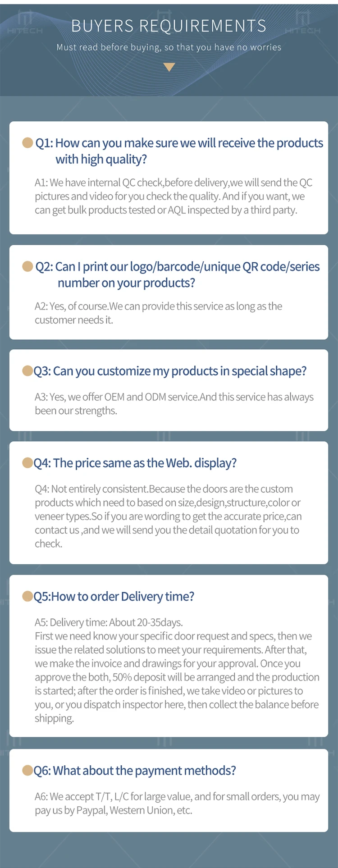Click the tan bullet beside Q6
The height and width of the screenshot is (868, 338).
coord(27,770)
